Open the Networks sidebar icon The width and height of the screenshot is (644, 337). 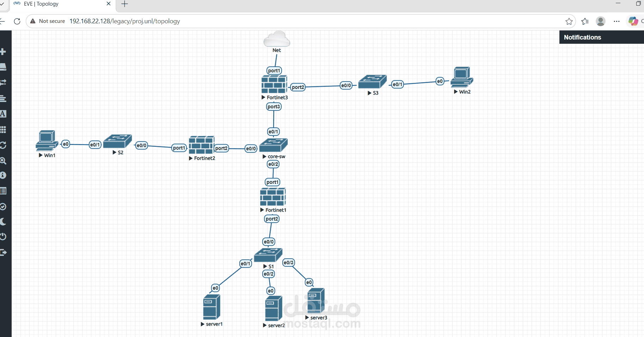coord(3,82)
